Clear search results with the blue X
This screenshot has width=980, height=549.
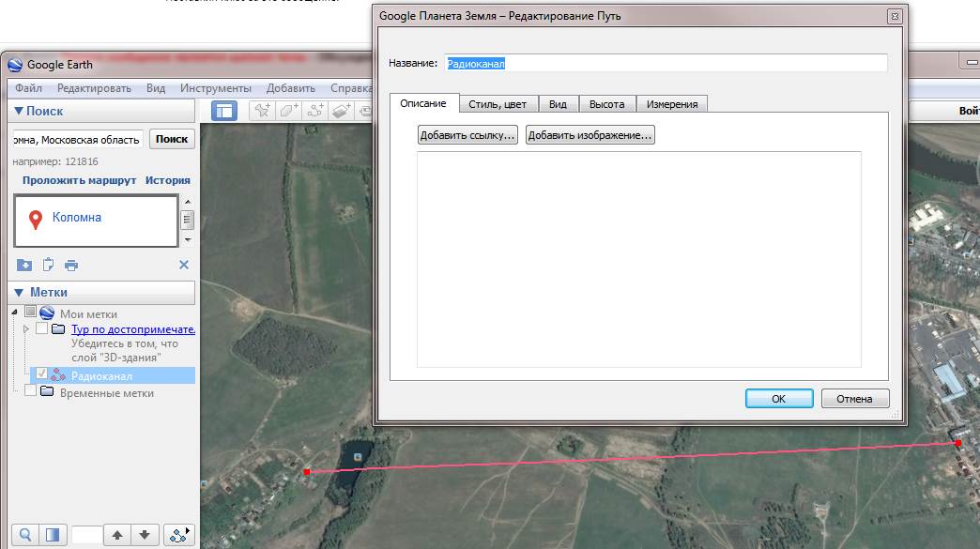(184, 265)
